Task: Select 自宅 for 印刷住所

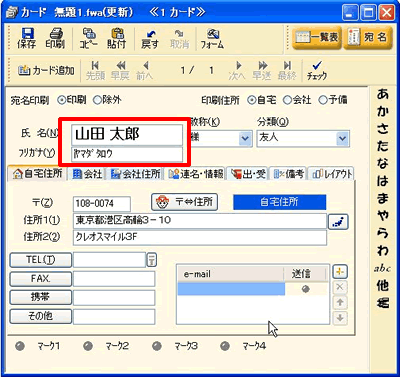Action: (x=252, y=100)
